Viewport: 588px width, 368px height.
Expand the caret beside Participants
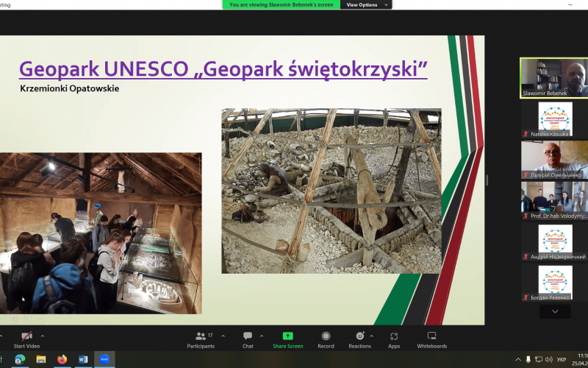[223, 336]
